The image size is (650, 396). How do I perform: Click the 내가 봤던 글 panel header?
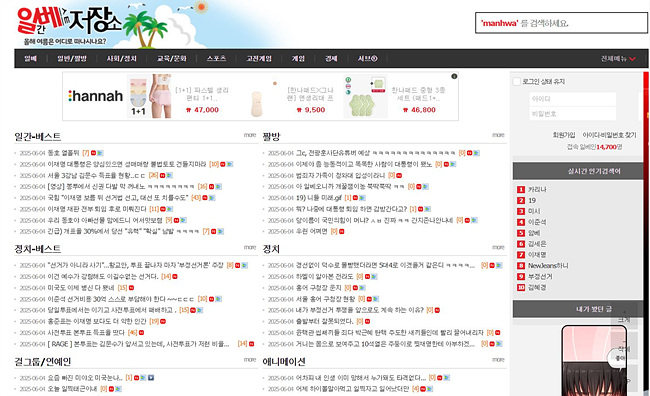pos(578,309)
